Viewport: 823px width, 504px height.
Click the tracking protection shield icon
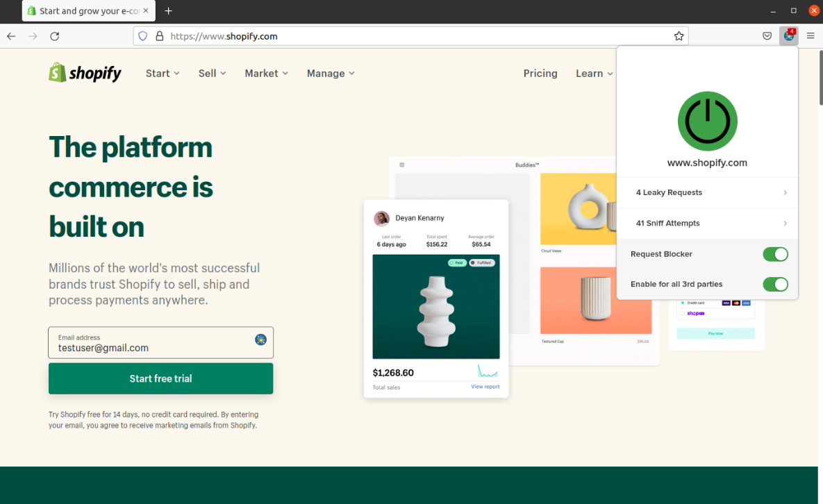(143, 36)
